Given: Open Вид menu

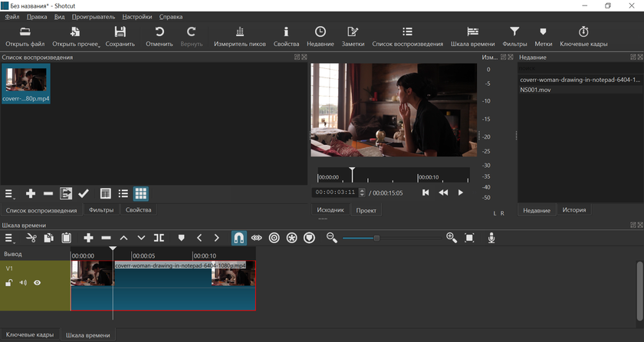Looking at the screenshot, I should tap(59, 17).
